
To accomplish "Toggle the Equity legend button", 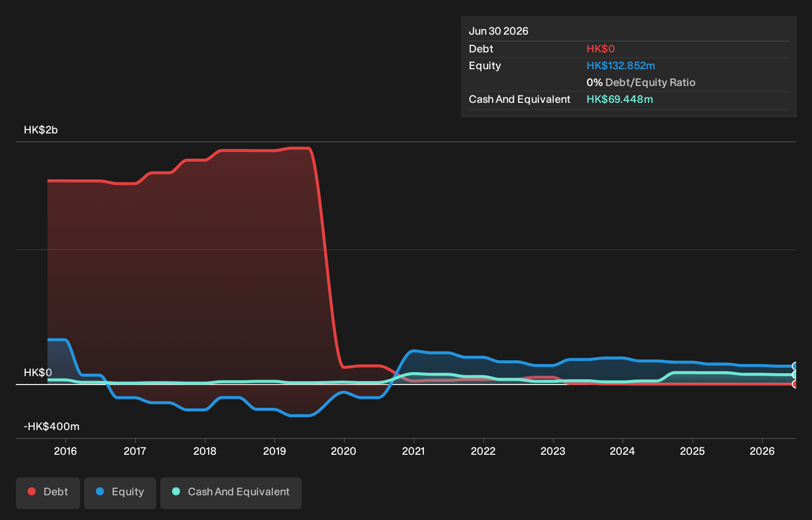I will click(x=120, y=493).
